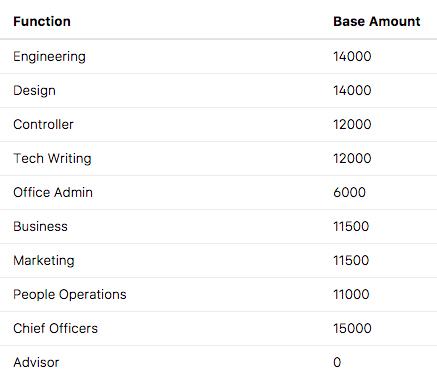Click Engineering's base amount 14000

click(352, 56)
